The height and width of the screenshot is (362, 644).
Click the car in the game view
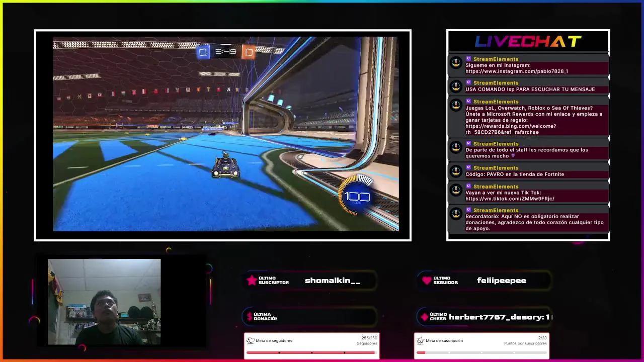point(225,165)
